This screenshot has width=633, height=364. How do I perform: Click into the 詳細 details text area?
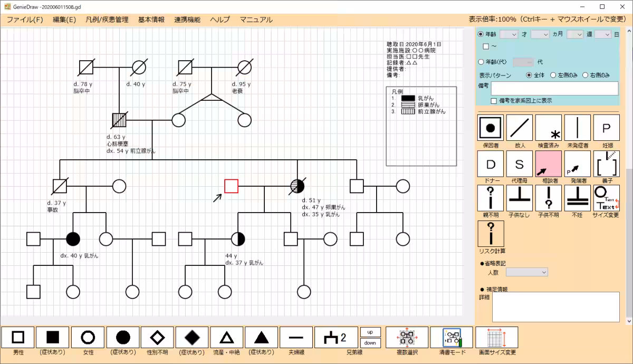click(x=556, y=307)
